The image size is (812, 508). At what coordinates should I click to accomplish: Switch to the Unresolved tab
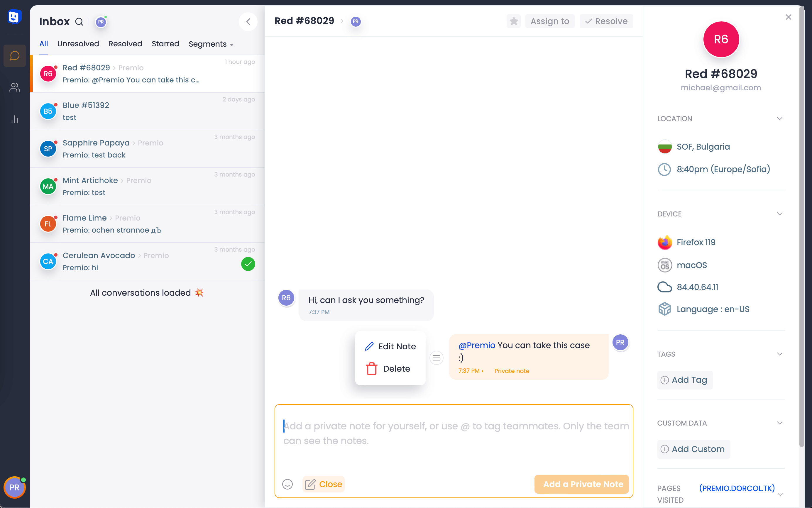(78, 44)
